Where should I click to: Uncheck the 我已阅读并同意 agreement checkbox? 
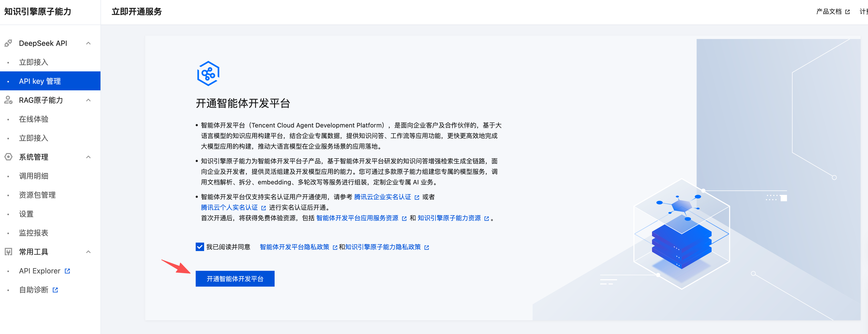[200, 247]
